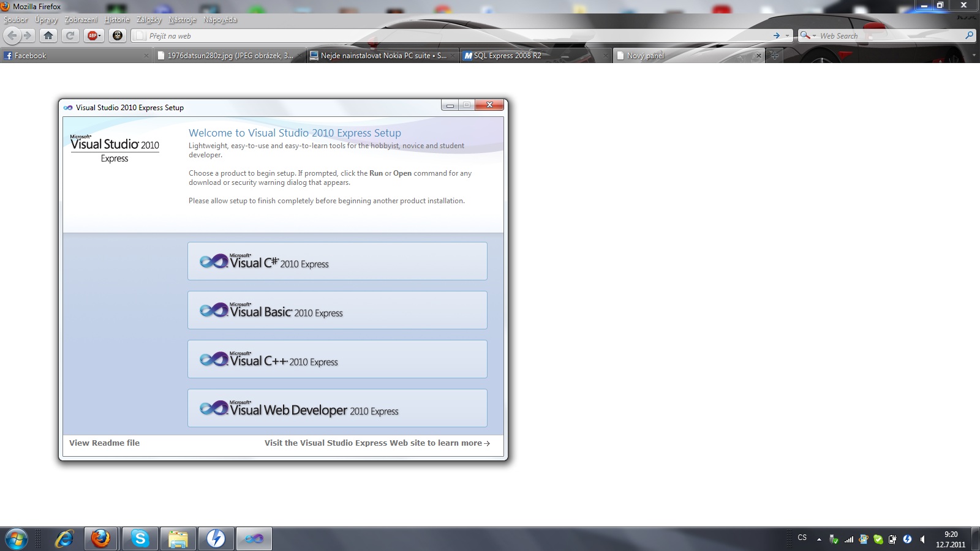The image size is (980, 551).
Task: Install Visual Web Developer 2010 Express
Action: pos(337,408)
